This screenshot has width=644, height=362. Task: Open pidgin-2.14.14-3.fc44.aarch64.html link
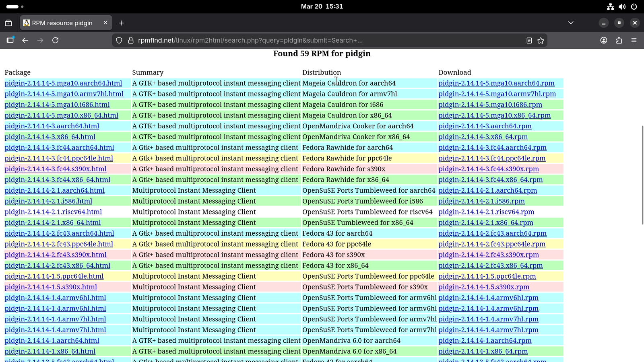pos(59,148)
